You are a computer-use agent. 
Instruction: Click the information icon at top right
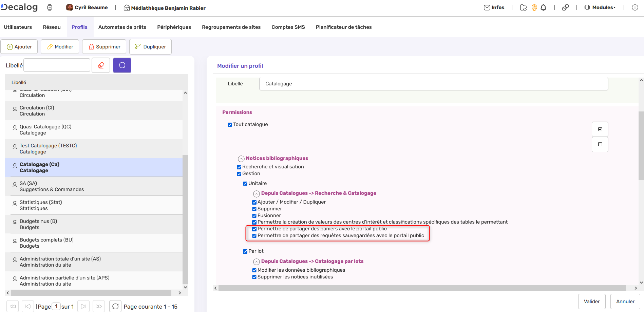click(635, 7)
